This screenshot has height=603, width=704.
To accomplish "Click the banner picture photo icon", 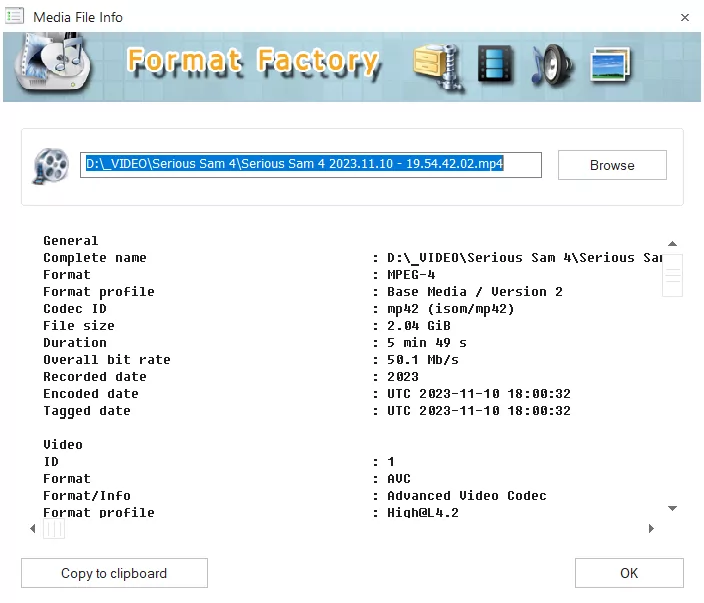I will tap(610, 64).
